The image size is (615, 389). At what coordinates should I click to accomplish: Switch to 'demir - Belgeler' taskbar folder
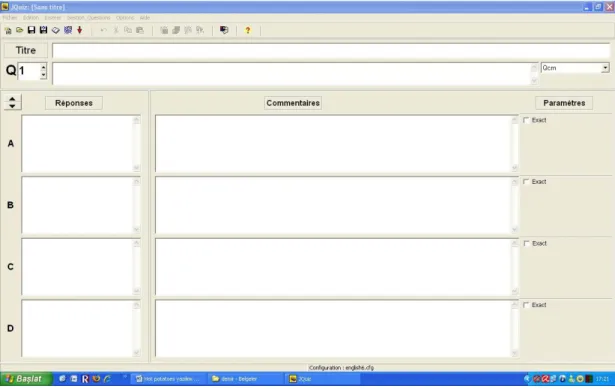click(x=245, y=379)
